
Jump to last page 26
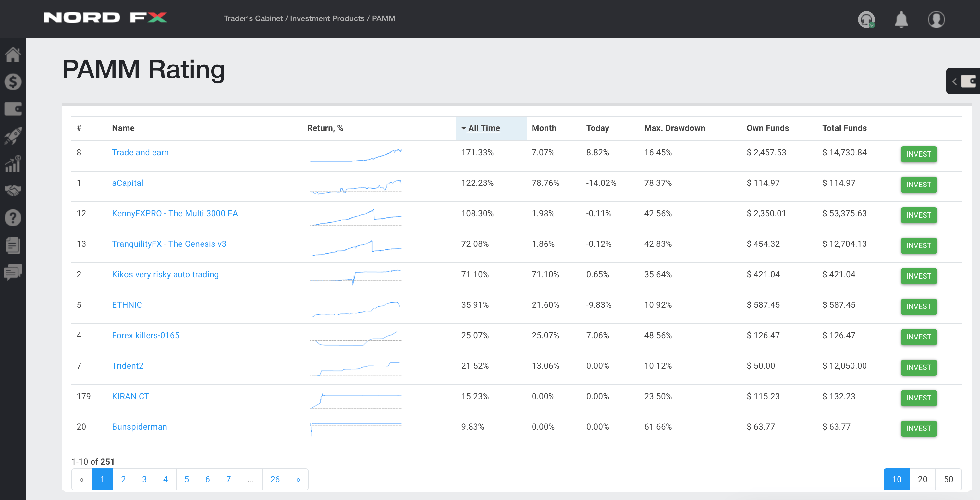pyautogui.click(x=275, y=479)
